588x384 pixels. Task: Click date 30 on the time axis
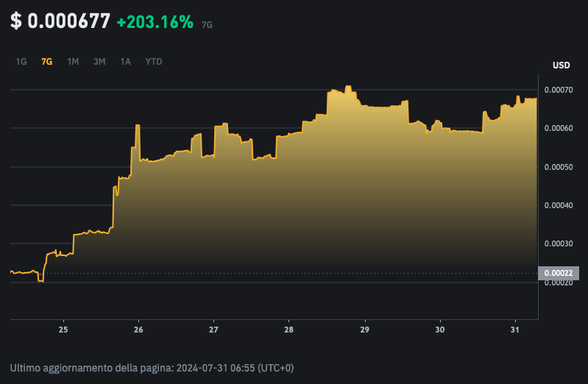pos(440,331)
